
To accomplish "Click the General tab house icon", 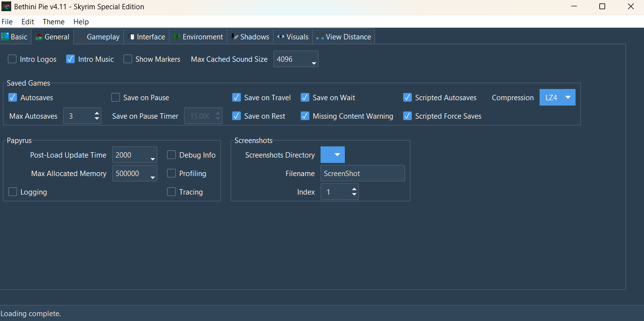I will 39,36.
